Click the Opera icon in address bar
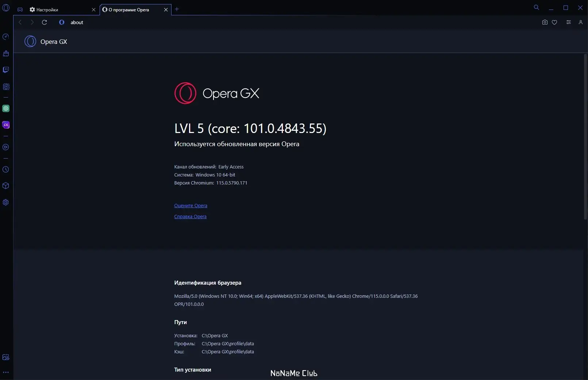This screenshot has width=588, height=380. (62, 22)
